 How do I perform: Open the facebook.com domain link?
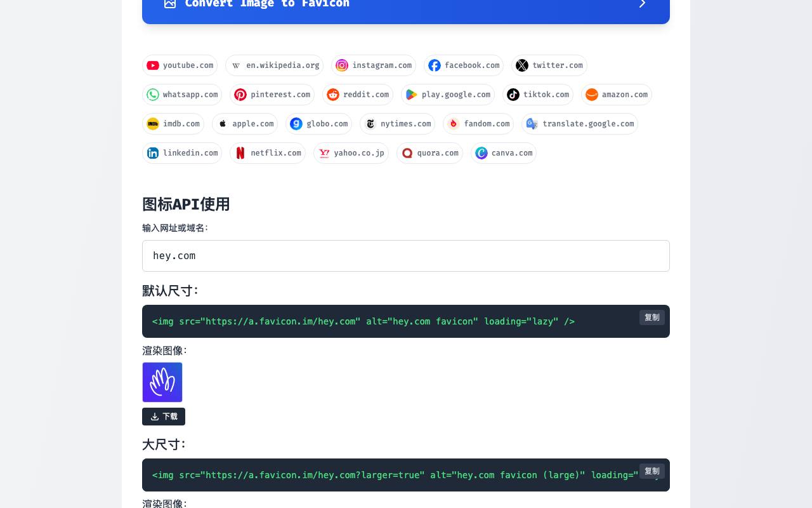pyautogui.click(x=464, y=65)
